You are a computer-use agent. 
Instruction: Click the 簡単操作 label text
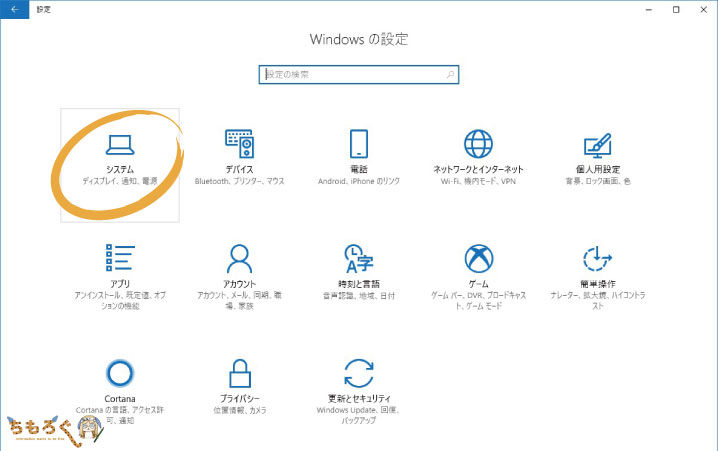(x=598, y=284)
